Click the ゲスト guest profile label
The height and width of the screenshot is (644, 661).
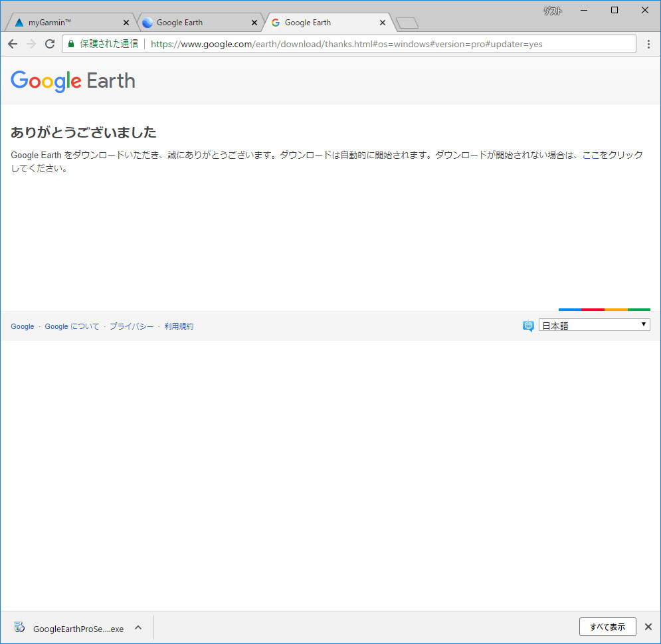[x=553, y=11]
